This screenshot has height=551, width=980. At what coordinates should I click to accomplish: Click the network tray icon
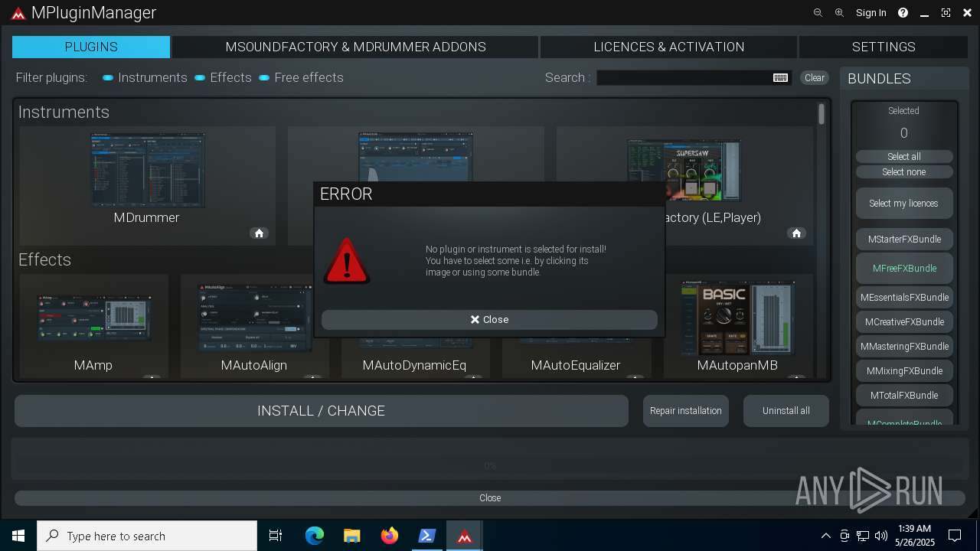pyautogui.click(x=863, y=536)
